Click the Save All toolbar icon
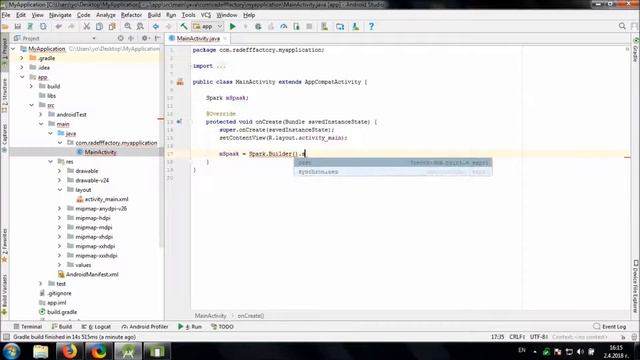The image size is (640, 360). pyautogui.click(x=18, y=27)
